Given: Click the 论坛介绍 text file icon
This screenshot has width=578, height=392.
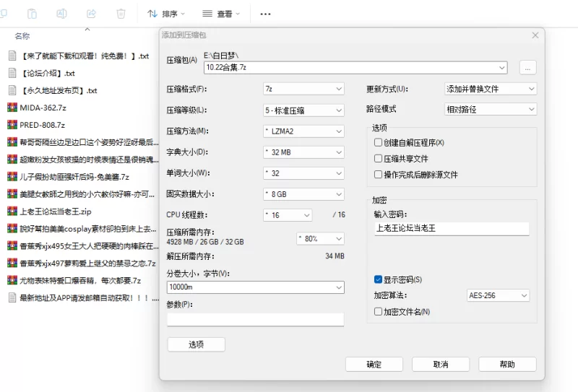Looking at the screenshot, I should 12,73.
